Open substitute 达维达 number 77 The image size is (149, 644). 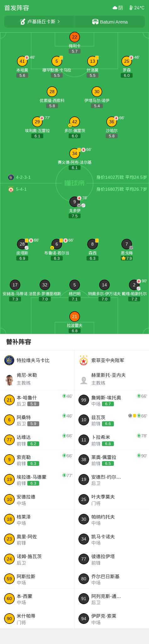click(37, 440)
